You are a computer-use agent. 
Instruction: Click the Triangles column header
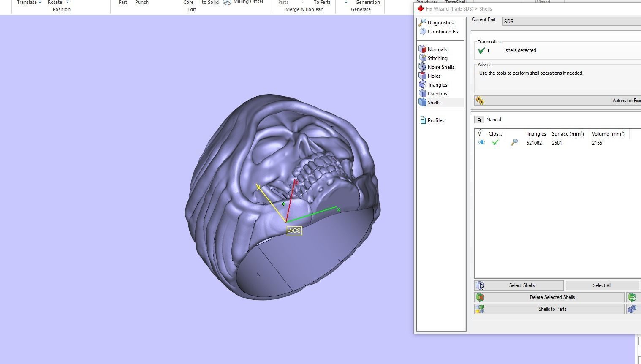536,134
